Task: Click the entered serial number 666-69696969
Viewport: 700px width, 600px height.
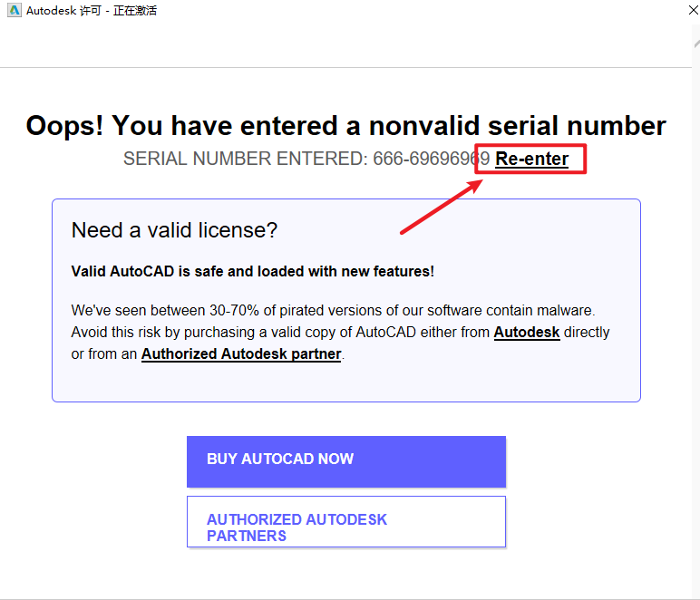Action: (x=431, y=160)
